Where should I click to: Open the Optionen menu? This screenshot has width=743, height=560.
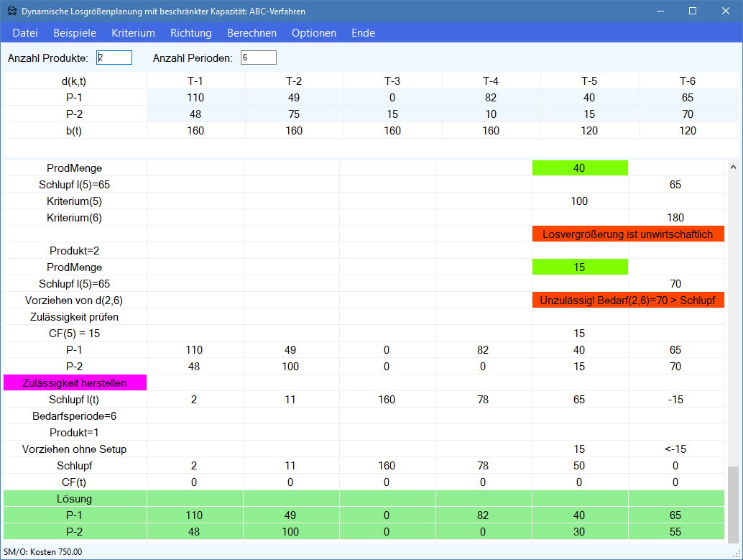pos(314,33)
